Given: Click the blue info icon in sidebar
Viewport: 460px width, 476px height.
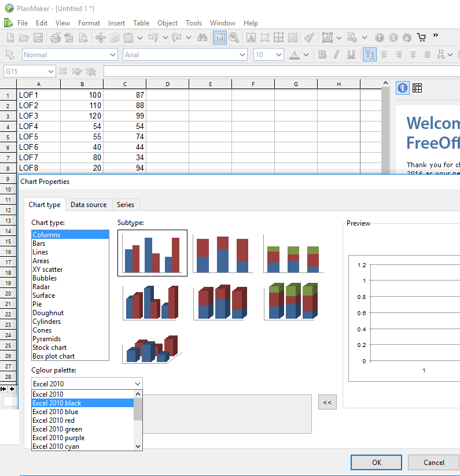Looking at the screenshot, I should [x=403, y=88].
